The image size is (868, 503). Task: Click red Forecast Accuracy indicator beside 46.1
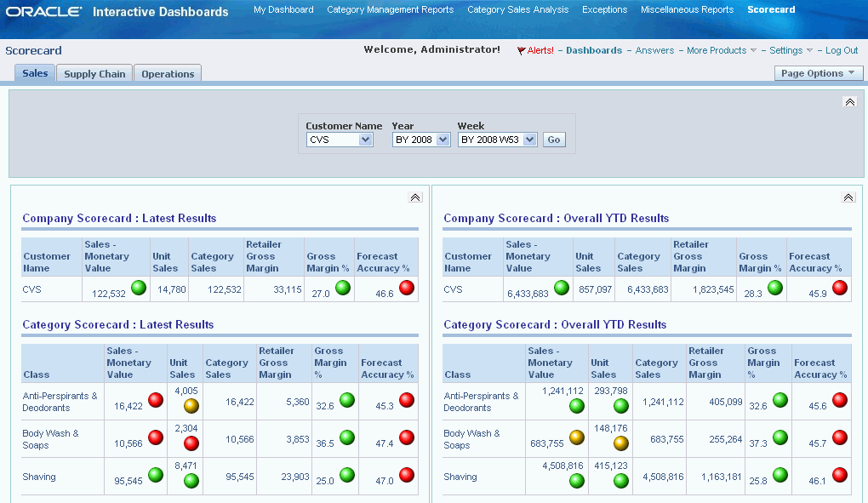tap(840, 475)
